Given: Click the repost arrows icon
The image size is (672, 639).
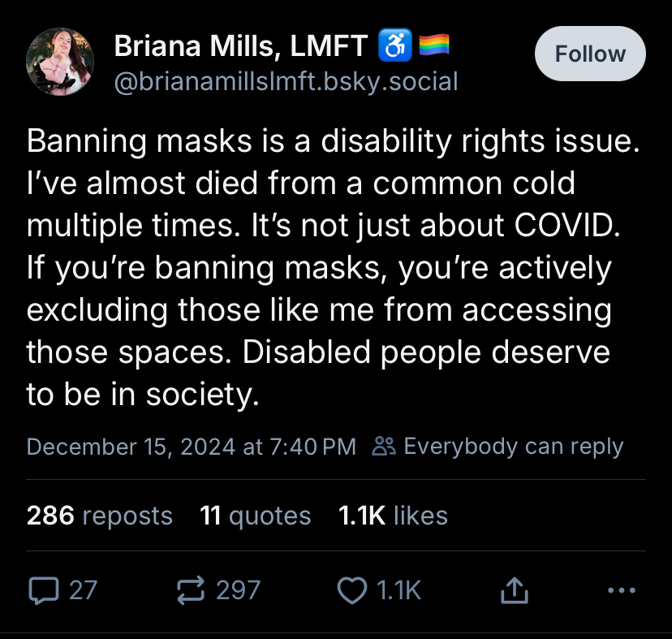Looking at the screenshot, I should [190, 590].
